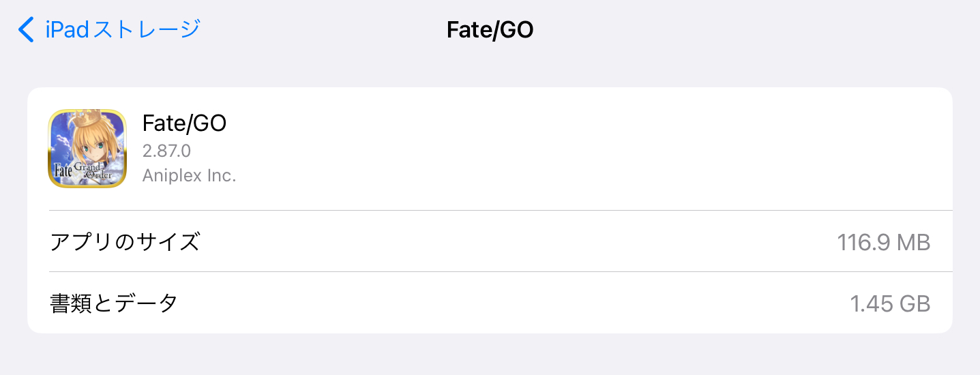Click the MB unit in the app size
Image resolution: width=980 pixels, height=375 pixels.
[x=912, y=242]
